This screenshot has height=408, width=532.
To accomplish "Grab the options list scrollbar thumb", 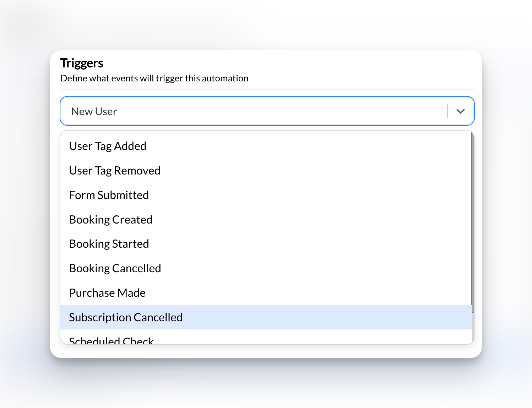I will (x=473, y=220).
